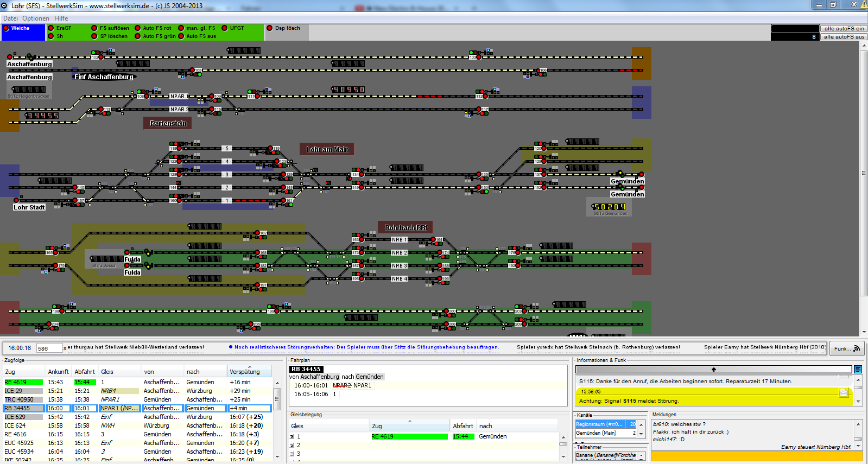Screen dimensions: 868x464
Task: Open the envelope icon on the yellow S115 alert
Action: click(844, 392)
